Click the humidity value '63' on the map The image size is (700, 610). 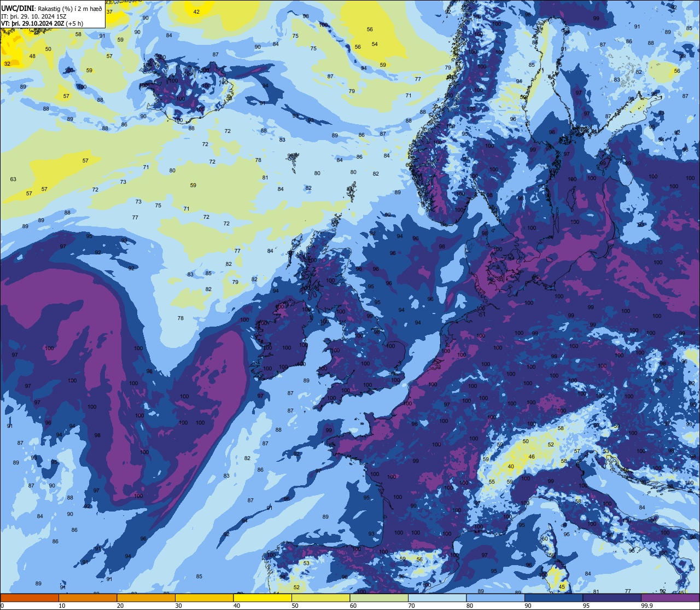[x=13, y=179]
